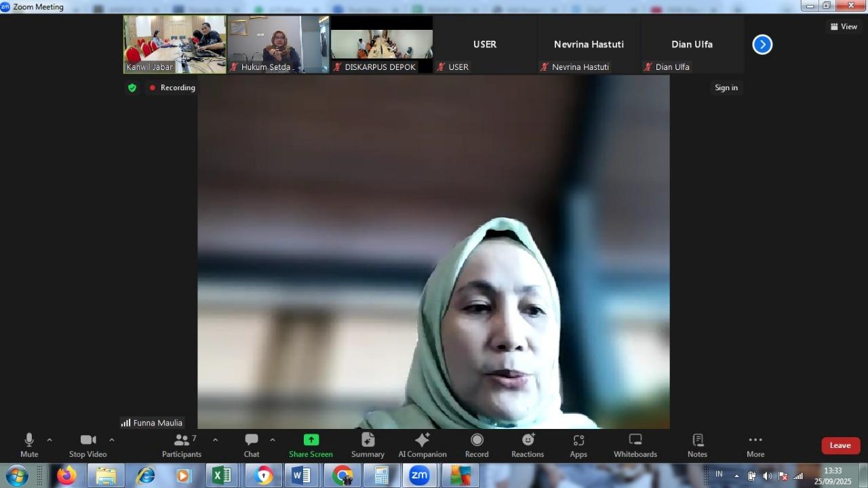This screenshot has width=868, height=488.
Task: Click the red Leave button
Action: click(x=840, y=445)
